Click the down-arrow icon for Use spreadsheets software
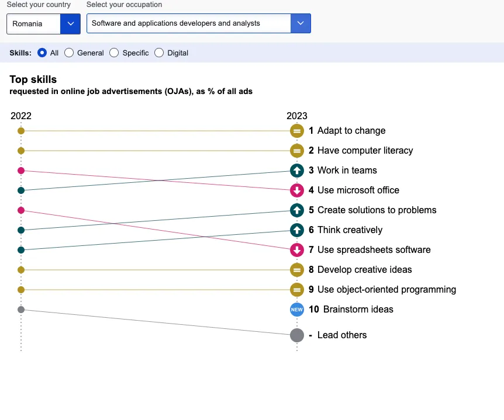Viewport: 504px width, 420px height. [x=297, y=250]
